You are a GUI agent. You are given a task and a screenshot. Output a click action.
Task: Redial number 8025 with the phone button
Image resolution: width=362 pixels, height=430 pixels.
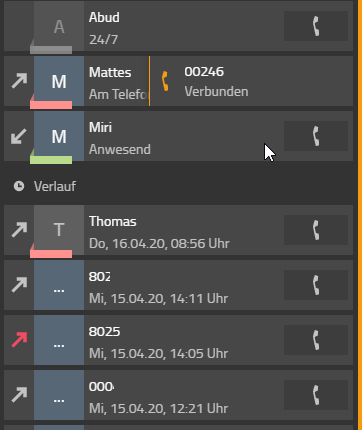point(316,340)
